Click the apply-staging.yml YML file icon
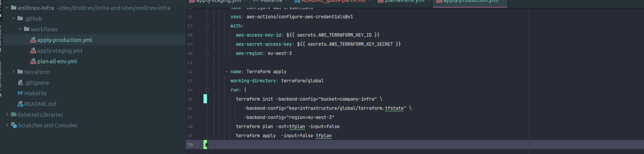The width and height of the screenshot is (644, 154). pyautogui.click(x=33, y=51)
